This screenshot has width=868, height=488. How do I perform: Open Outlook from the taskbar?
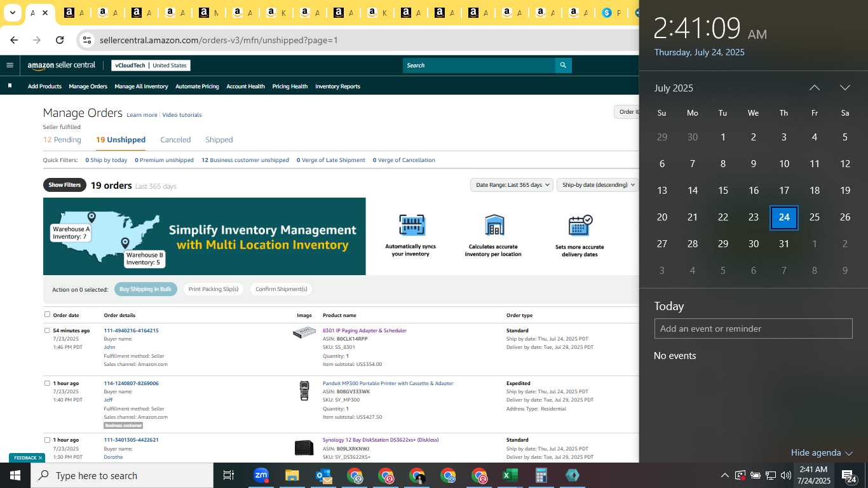pos(323,475)
